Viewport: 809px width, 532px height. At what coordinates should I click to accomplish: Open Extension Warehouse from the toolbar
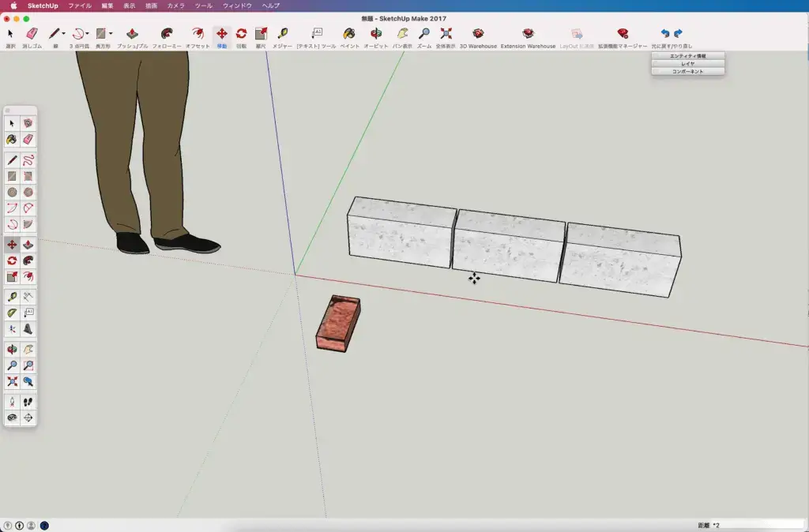point(528,38)
